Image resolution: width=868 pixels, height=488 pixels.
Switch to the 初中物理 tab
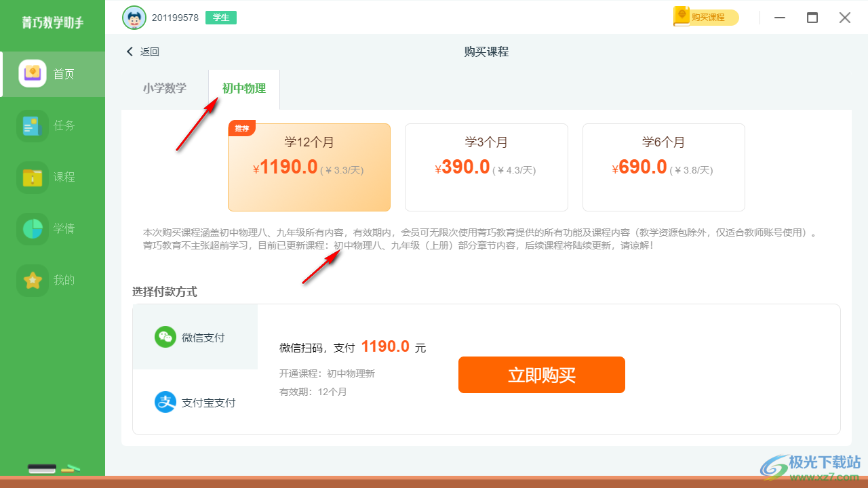tap(244, 88)
